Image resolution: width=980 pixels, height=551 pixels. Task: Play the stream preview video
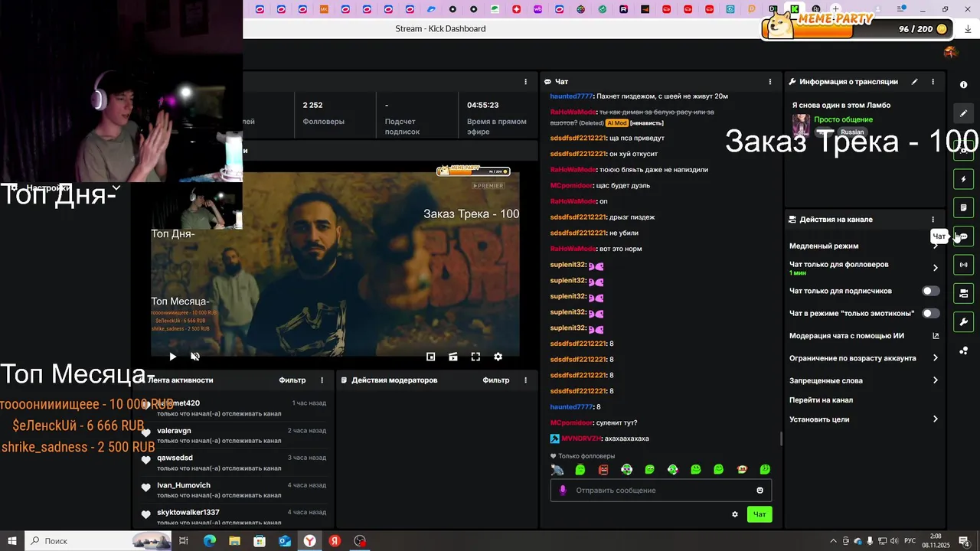pyautogui.click(x=172, y=357)
